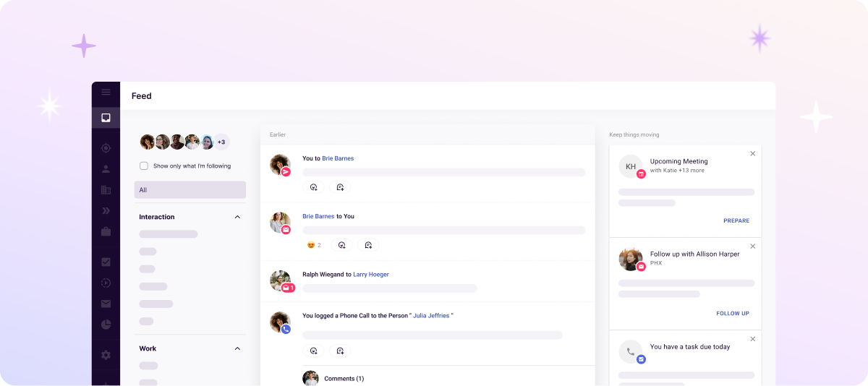Click Allison Harper's avatar photo
This screenshot has width=868, height=386.
click(631, 259)
